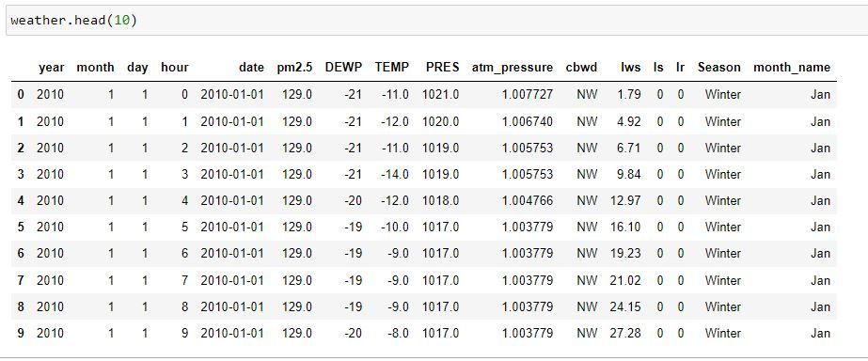
Task: Click the TEMP column header
Action: (391, 68)
